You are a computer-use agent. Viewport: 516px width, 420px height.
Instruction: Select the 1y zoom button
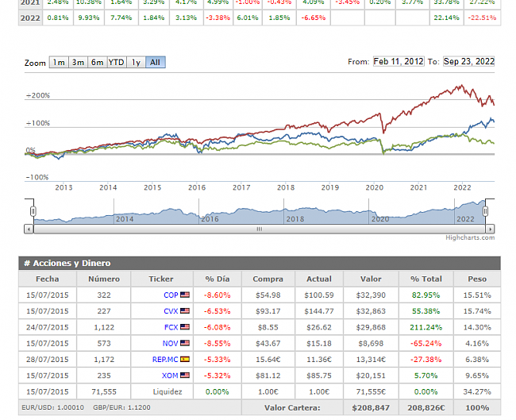(x=136, y=62)
